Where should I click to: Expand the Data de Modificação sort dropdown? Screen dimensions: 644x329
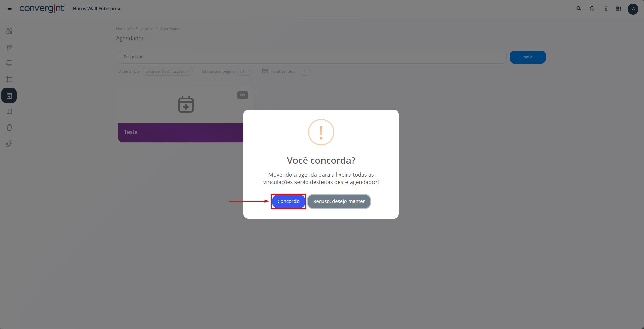pos(168,71)
